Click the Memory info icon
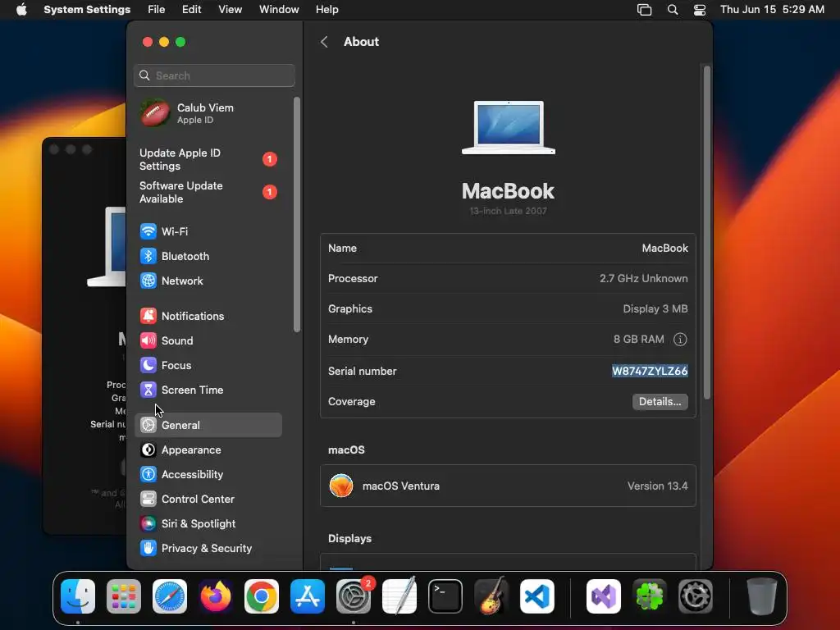840x630 pixels. point(680,339)
